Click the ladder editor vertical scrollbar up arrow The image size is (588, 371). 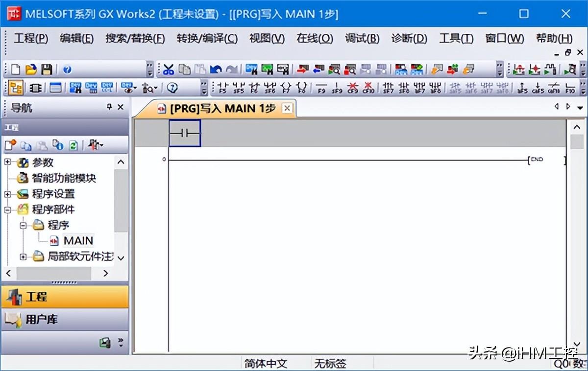577,127
